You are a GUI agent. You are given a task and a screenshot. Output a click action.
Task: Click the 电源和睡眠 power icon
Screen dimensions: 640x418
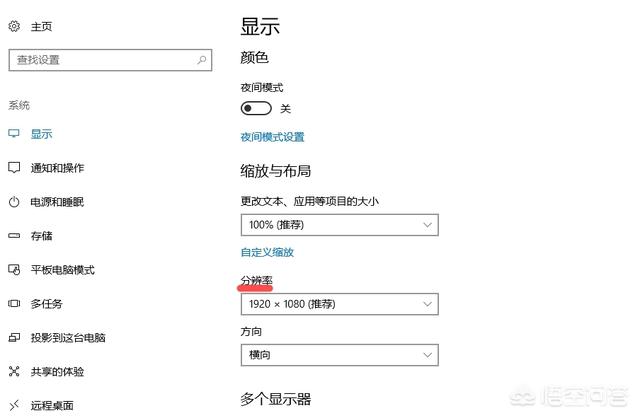pos(14,202)
